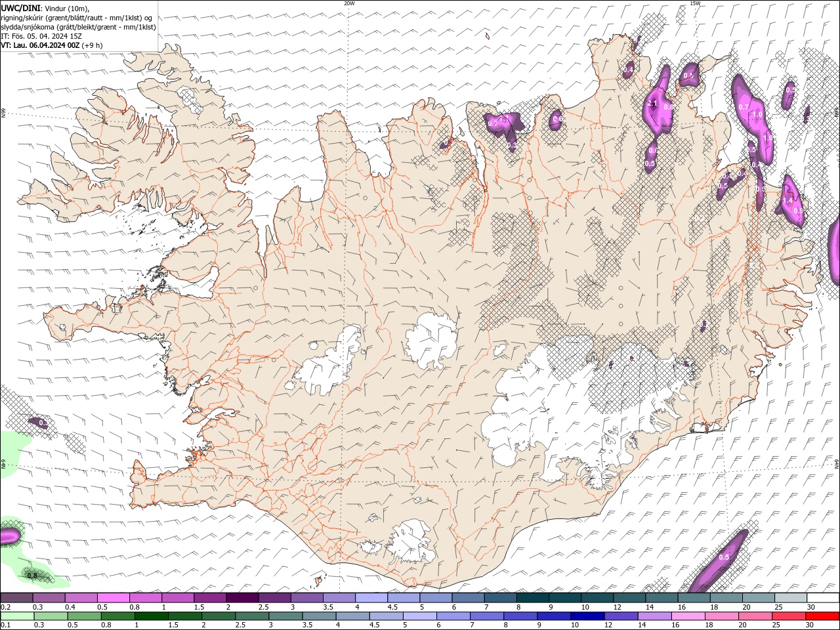The width and height of the screenshot is (840, 630).
Task: Click the "slydda/snjókoma" legend description line
Action: (x=79, y=27)
